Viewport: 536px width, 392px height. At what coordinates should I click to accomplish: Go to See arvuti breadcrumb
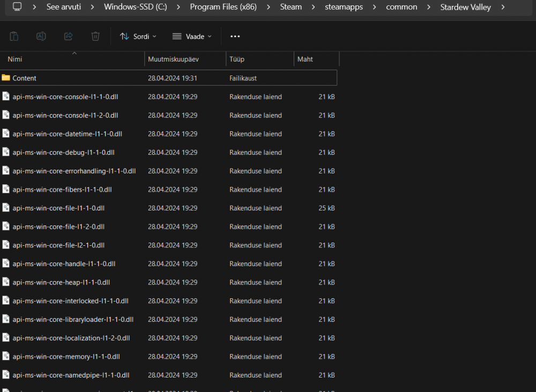click(x=64, y=7)
